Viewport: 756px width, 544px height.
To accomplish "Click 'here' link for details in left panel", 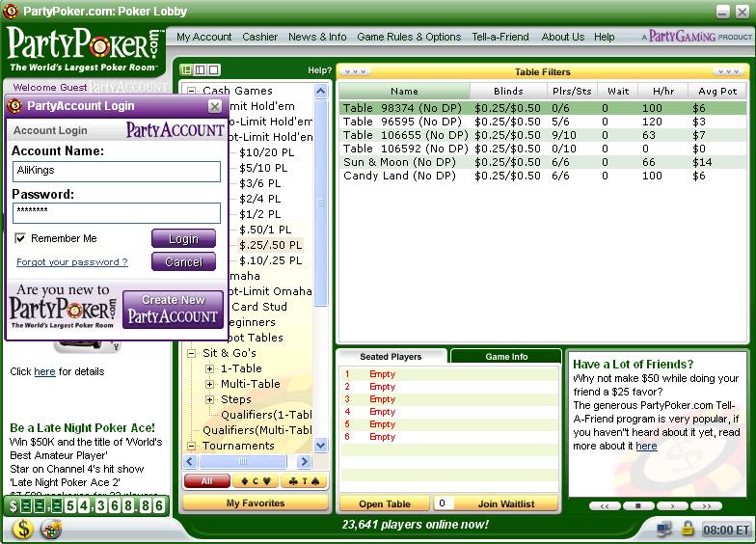I will pos(44,371).
